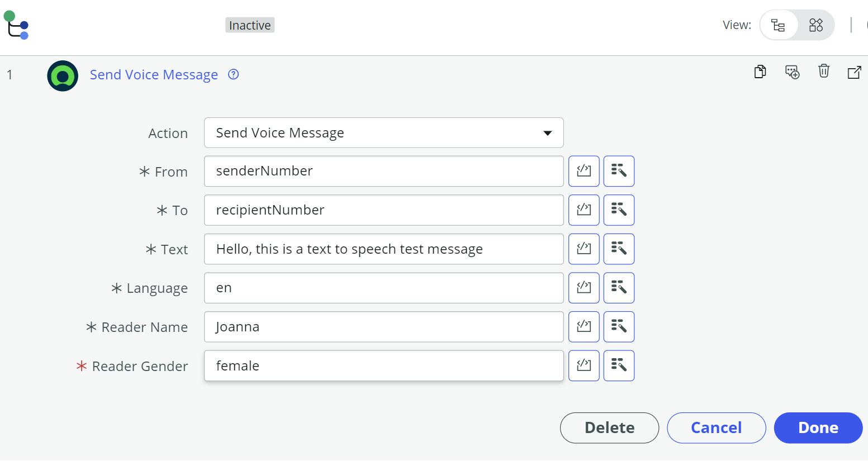Use the mapping wand on Reader Name
868x461 pixels.
point(619,327)
